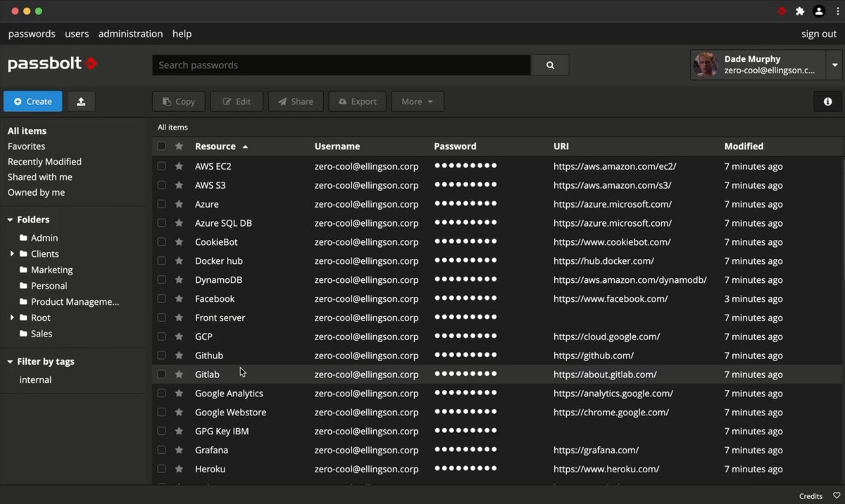Sort by Modified column header
This screenshot has height=504, width=845.
coord(744,146)
